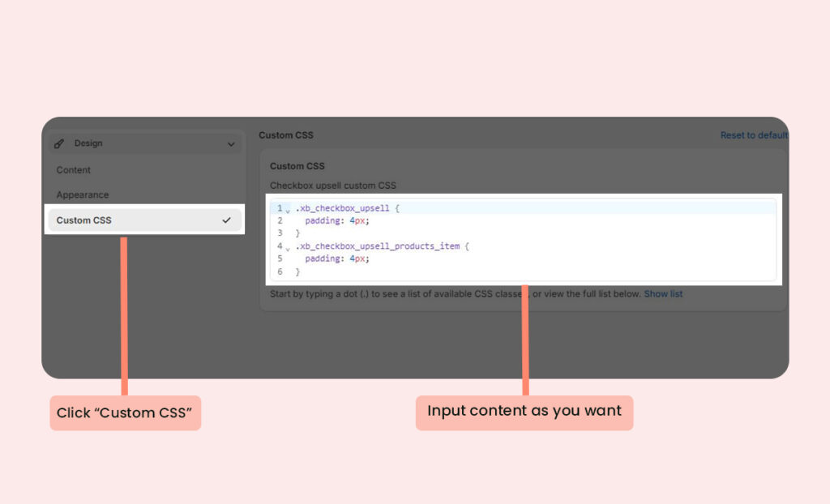Open the Content section
Screen dimensions: 830x504
(74, 170)
